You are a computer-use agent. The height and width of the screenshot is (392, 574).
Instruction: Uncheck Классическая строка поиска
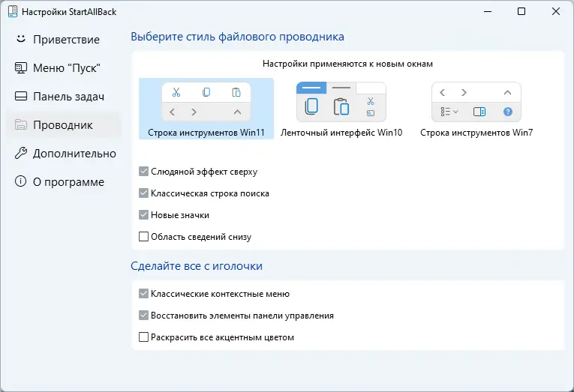pos(144,193)
